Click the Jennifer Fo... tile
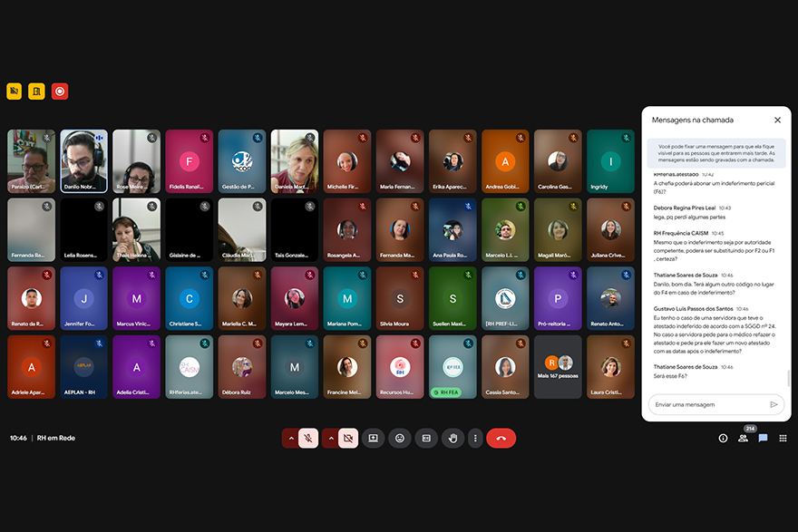This screenshot has width=798, height=532. coord(84,298)
